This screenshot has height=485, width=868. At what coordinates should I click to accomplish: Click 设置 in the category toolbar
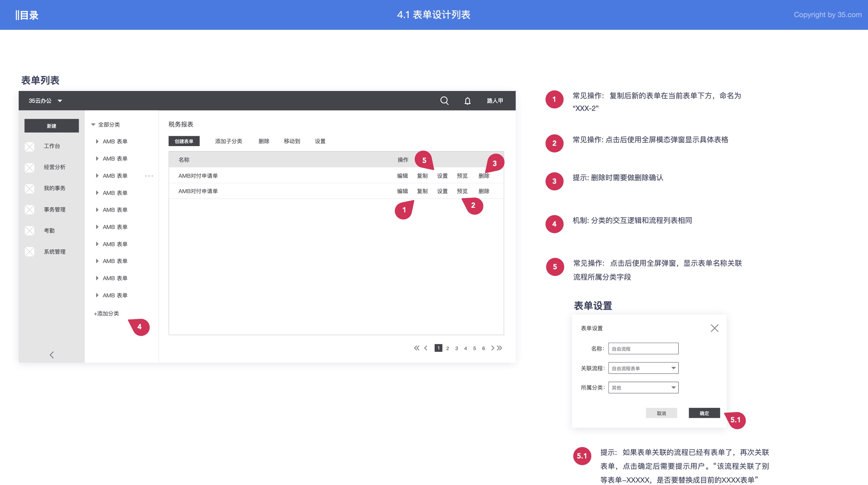[320, 141]
